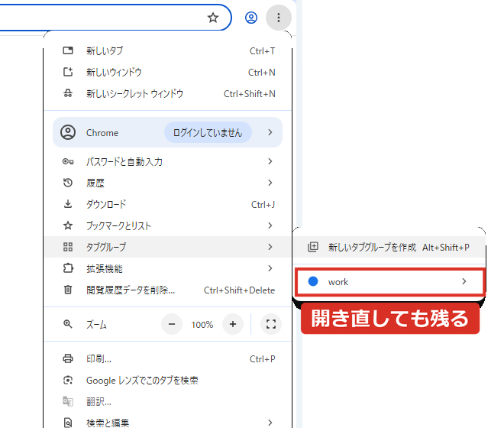Expand the タブグループ submenu arrow
The width and height of the screenshot is (504, 428).
[x=270, y=247]
